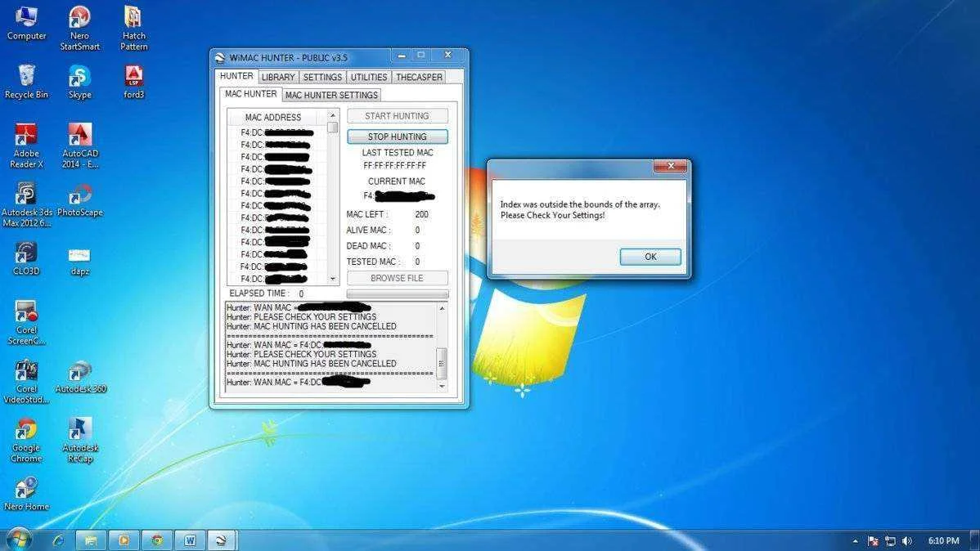Click the MAC list scroll-down arrow

click(x=332, y=279)
